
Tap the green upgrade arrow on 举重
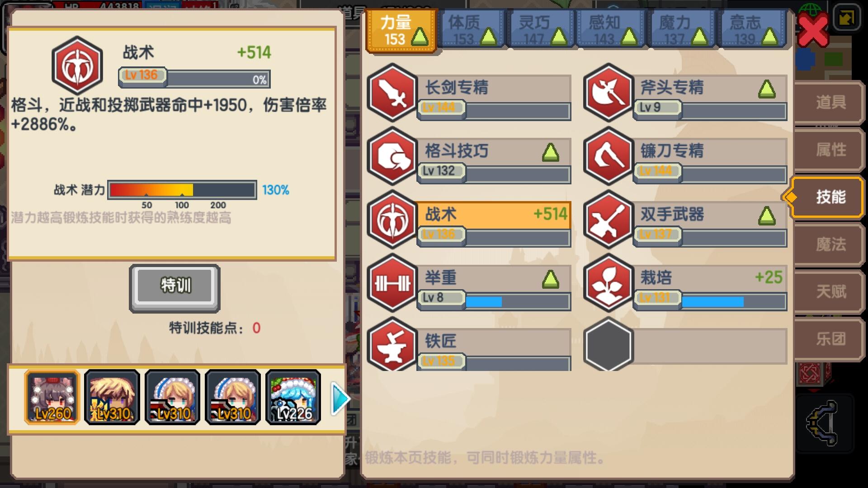tap(550, 280)
